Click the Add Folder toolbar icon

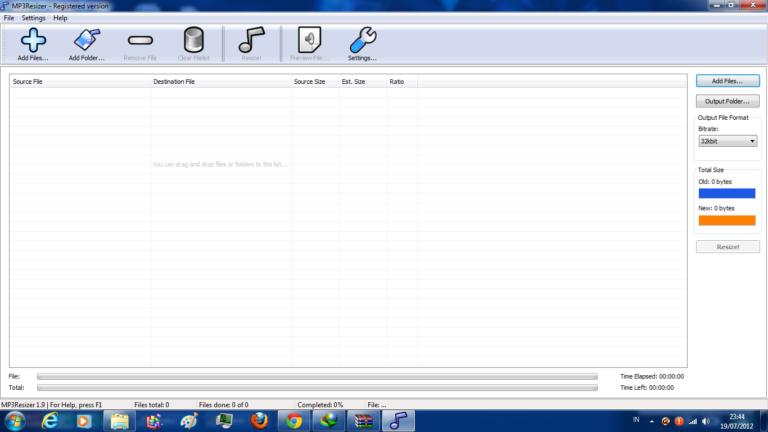click(x=86, y=40)
